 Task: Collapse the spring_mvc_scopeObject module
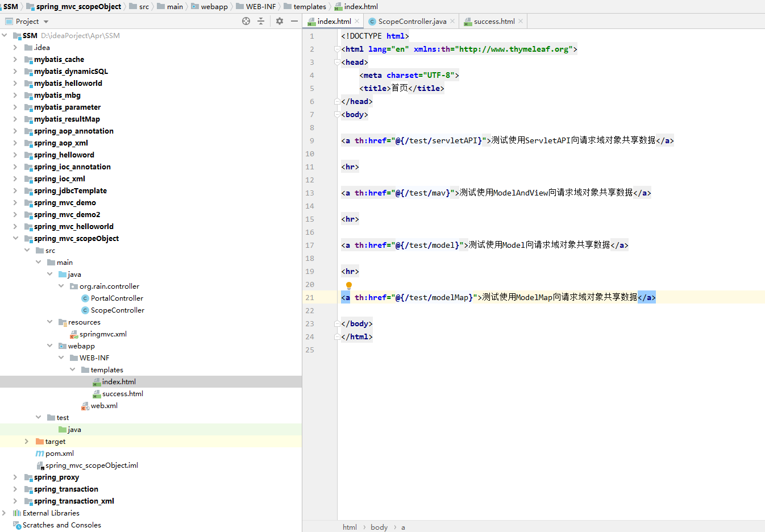[15, 238]
